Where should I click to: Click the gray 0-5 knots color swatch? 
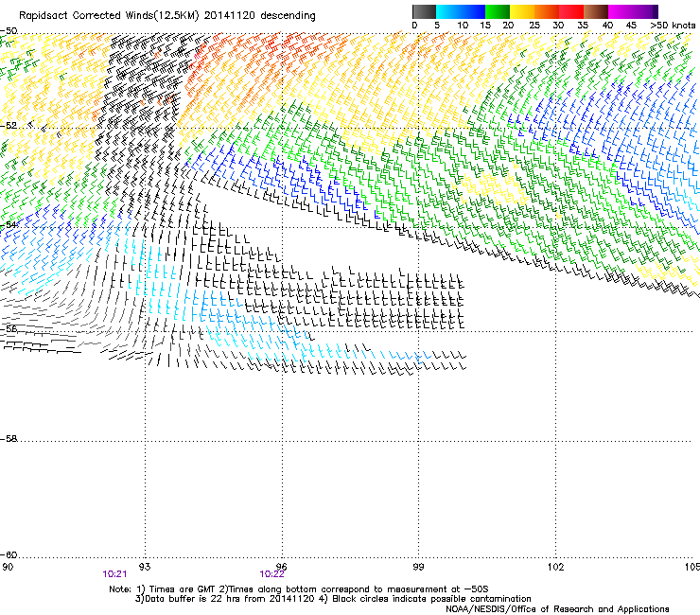pos(424,11)
